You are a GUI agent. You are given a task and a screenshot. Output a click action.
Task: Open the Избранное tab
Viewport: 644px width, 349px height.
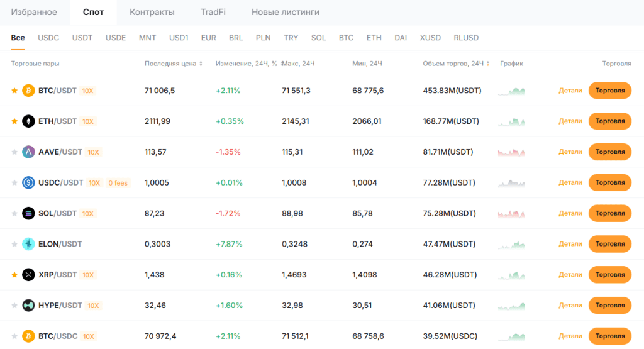(34, 13)
